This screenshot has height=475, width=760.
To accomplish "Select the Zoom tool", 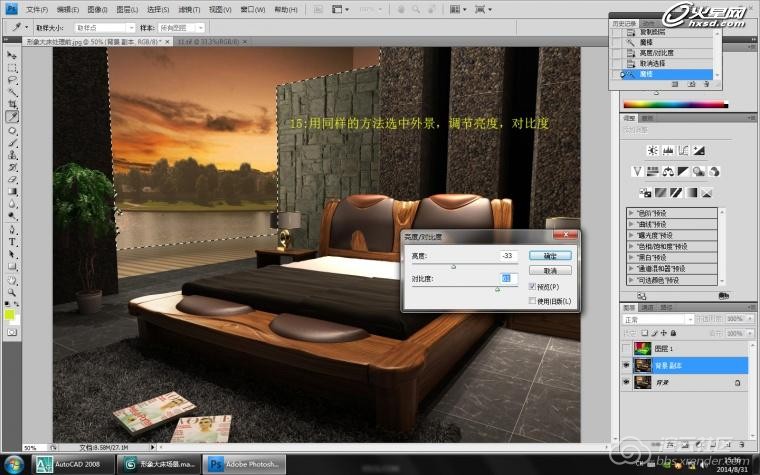I will click(12, 292).
